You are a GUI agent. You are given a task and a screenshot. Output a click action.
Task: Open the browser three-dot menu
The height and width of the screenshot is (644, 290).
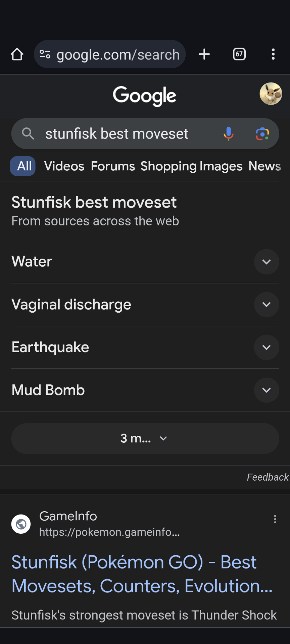pos(273,54)
